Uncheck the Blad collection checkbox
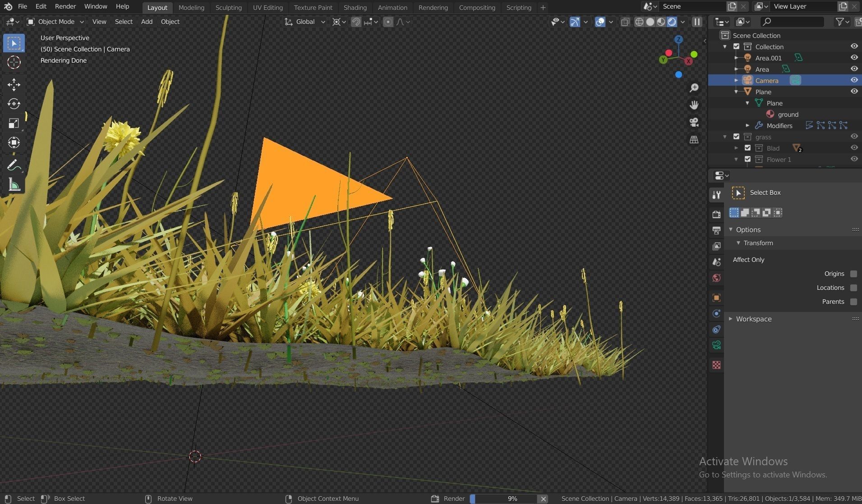Screen dimensions: 862x504 tap(747, 148)
